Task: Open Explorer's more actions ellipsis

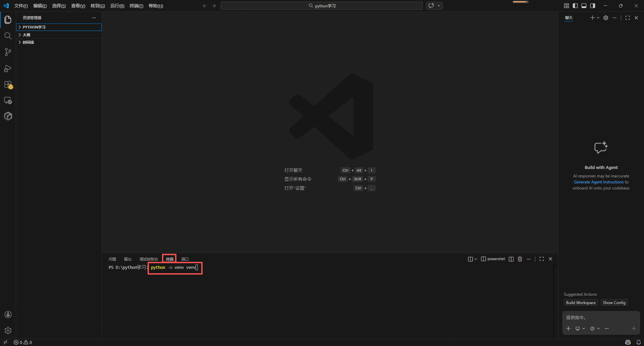Action: pos(94,18)
